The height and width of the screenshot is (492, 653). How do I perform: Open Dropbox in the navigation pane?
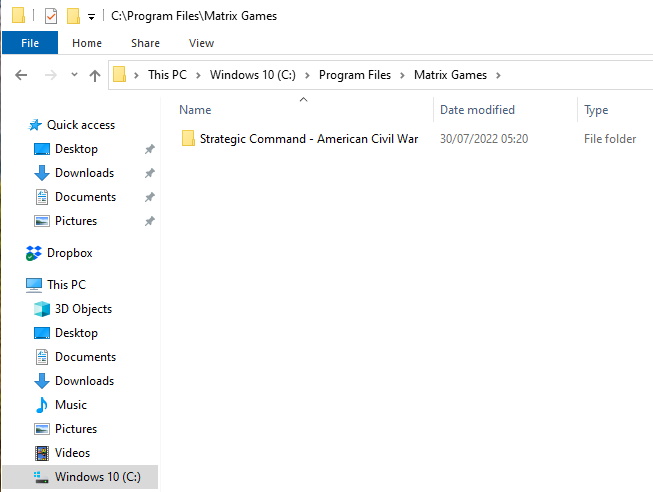click(x=70, y=253)
